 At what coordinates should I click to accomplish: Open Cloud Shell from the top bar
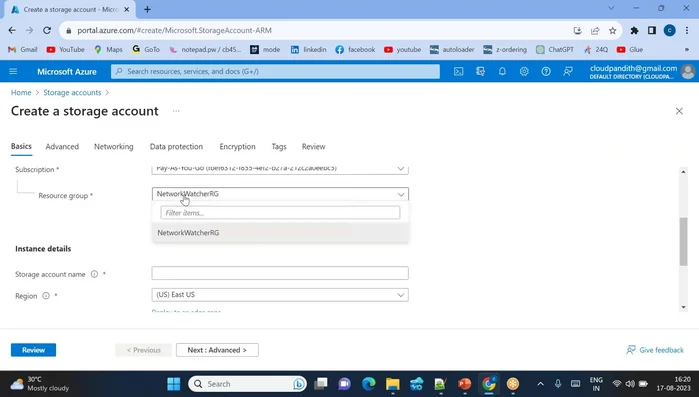click(x=458, y=71)
